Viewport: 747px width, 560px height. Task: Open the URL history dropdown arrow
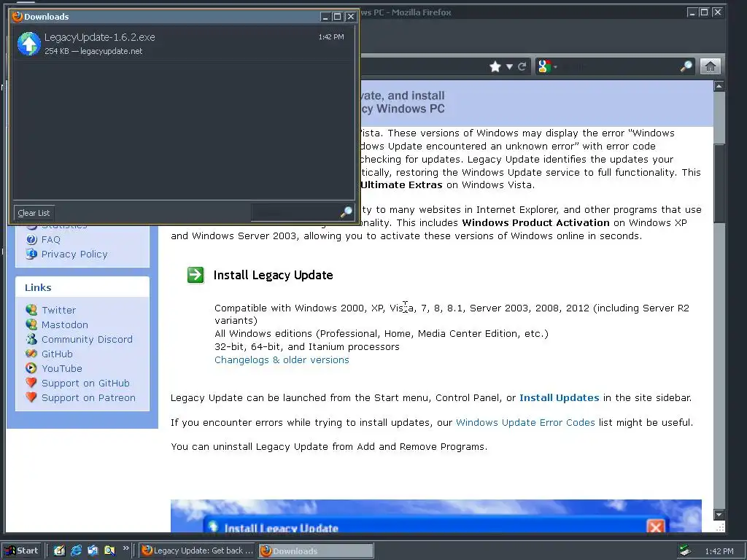509,66
